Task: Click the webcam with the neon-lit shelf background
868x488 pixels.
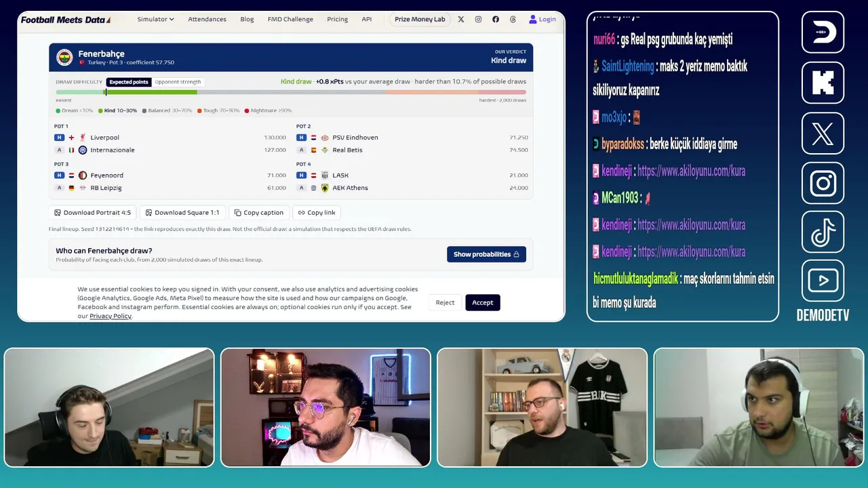Action: 325,407
